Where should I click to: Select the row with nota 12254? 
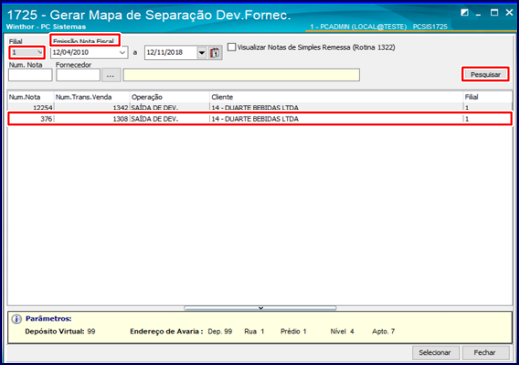coord(260,107)
